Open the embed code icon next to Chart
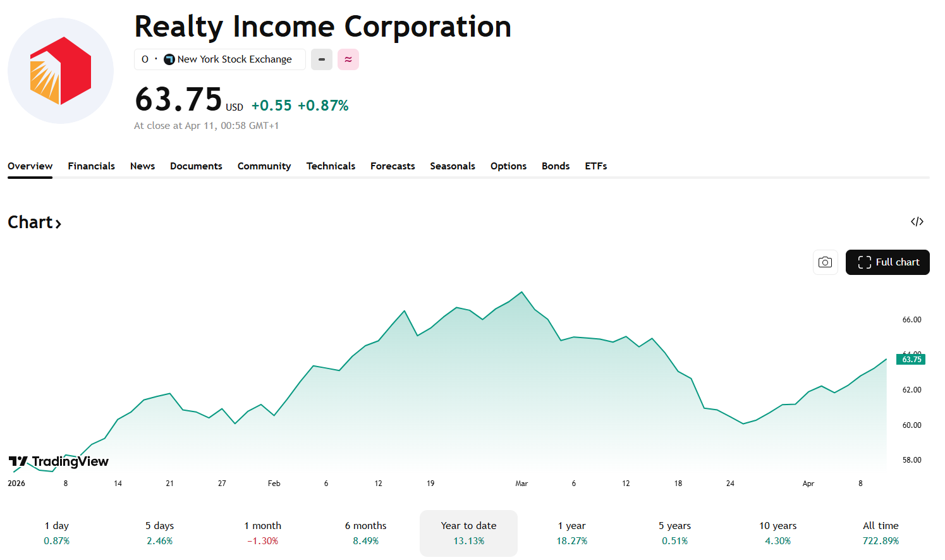Image resolution: width=945 pixels, height=560 pixels. [917, 221]
